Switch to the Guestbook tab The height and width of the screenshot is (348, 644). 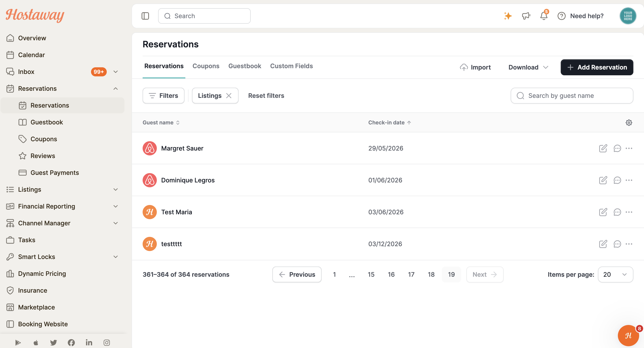(244, 66)
